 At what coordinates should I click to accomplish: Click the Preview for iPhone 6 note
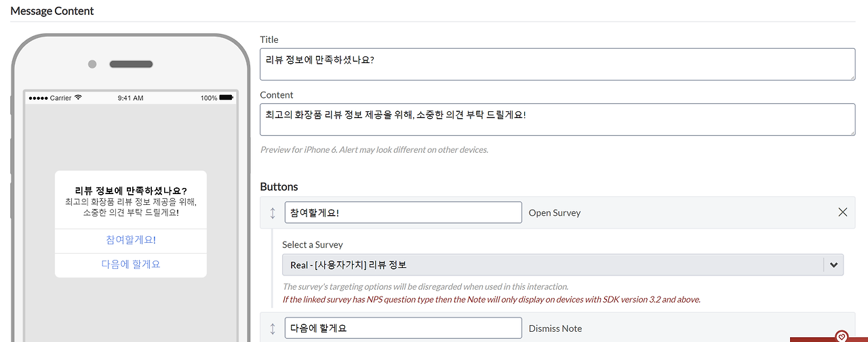click(x=374, y=149)
